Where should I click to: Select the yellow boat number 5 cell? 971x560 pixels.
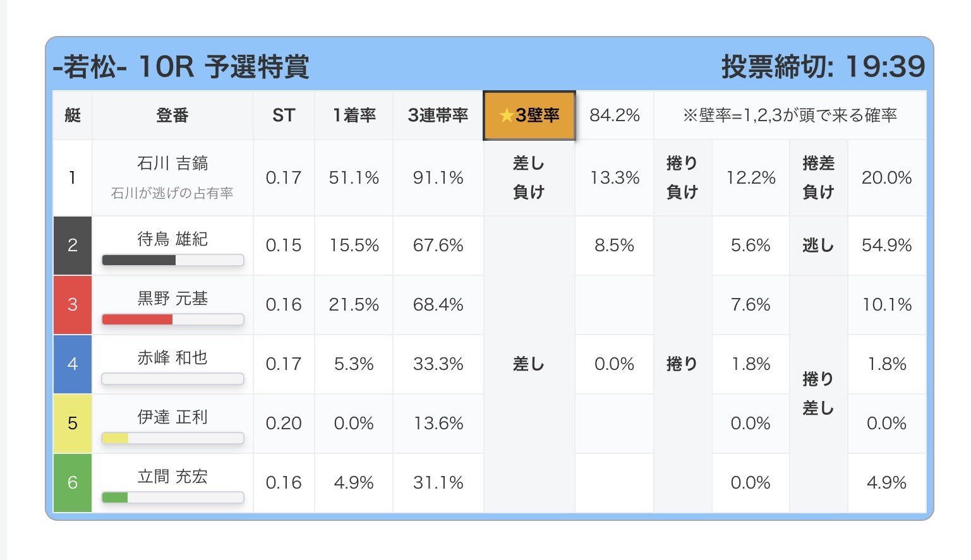(73, 424)
